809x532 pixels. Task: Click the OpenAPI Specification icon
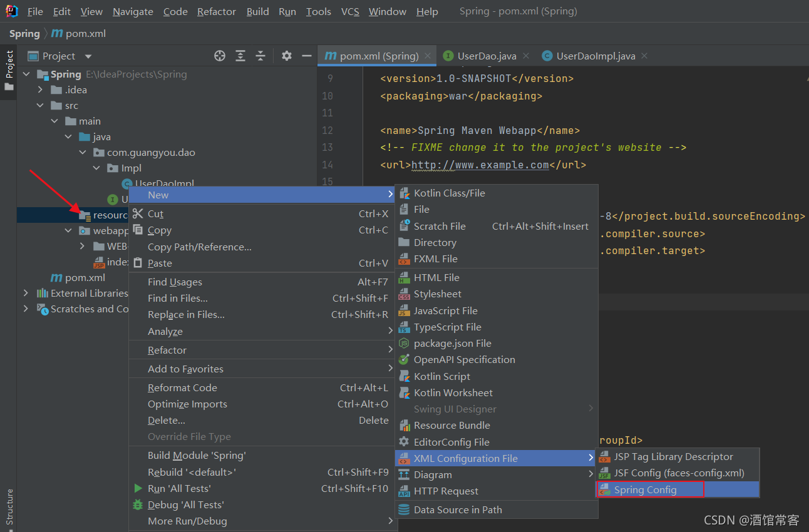[404, 359]
